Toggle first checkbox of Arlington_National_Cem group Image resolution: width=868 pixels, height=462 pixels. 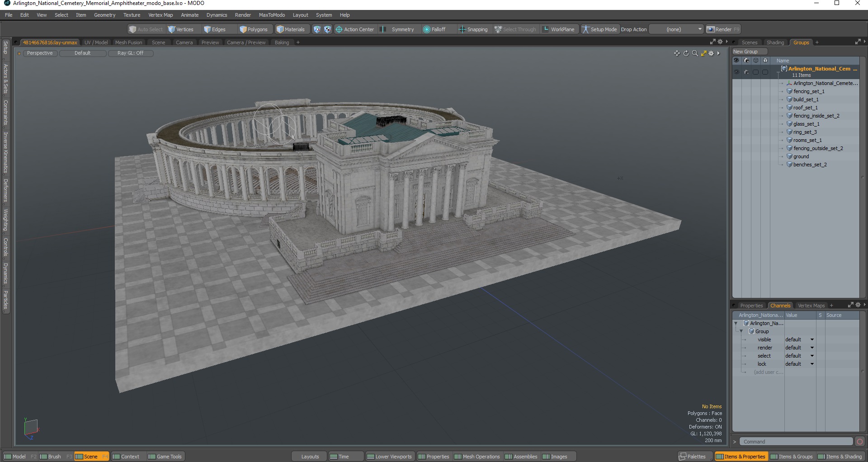pos(756,72)
